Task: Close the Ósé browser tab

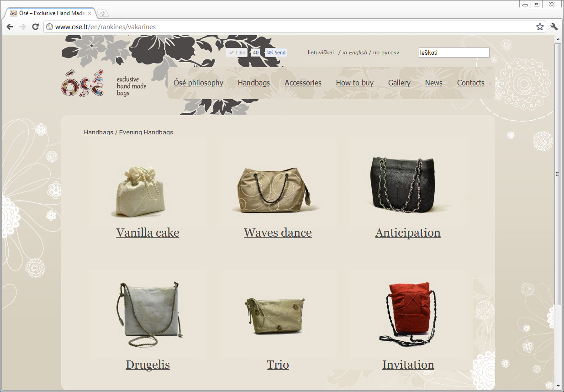Action: 90,13
